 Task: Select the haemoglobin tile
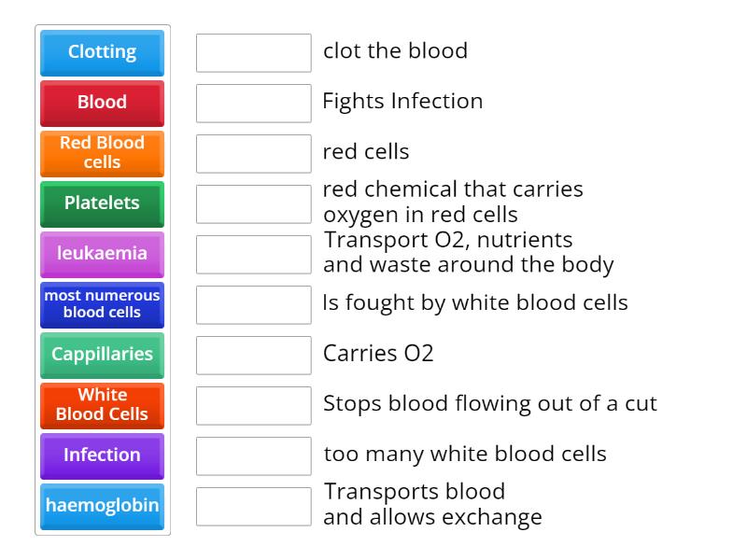[102, 506]
